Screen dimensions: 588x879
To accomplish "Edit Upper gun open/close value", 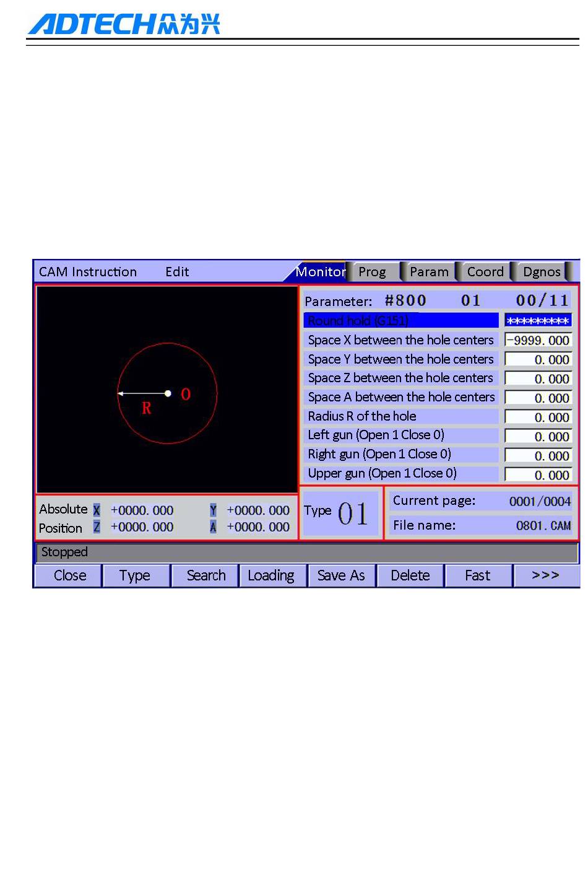I will pyautogui.click(x=538, y=474).
